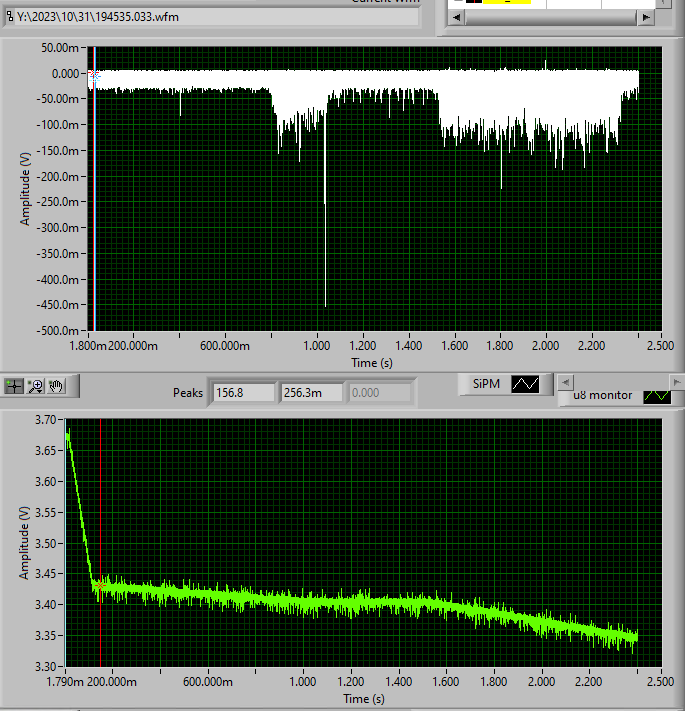Click the file path type icon
This screenshot has height=711, width=685.
coord(10,17)
